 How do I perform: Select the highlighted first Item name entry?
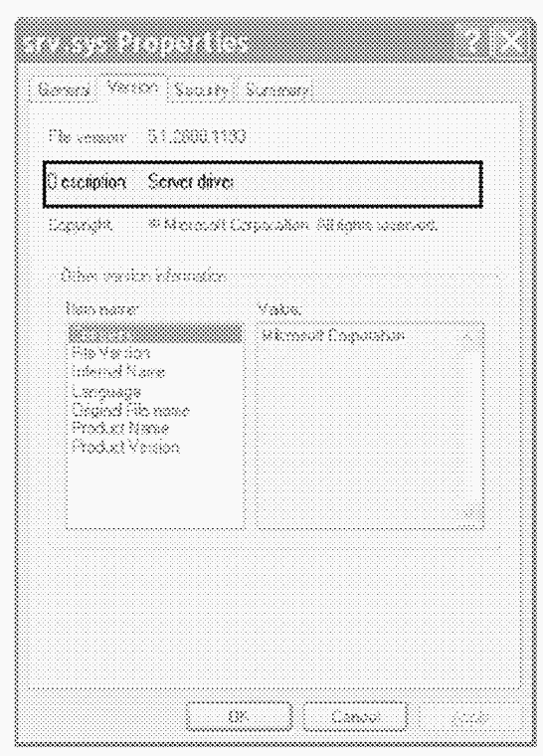[x=155, y=333]
